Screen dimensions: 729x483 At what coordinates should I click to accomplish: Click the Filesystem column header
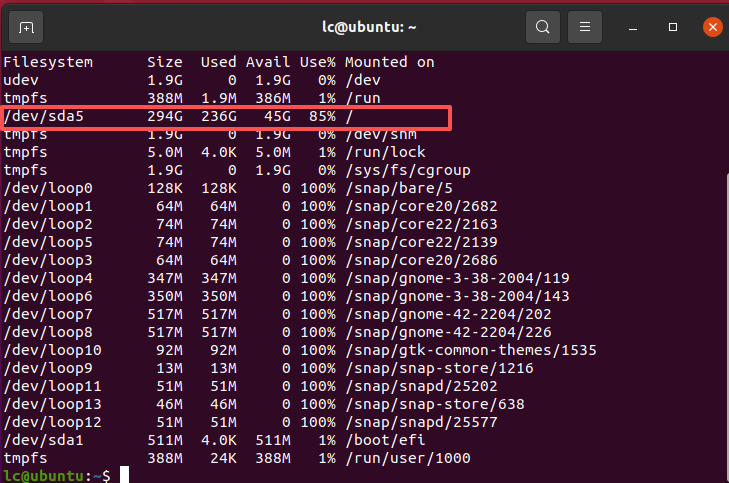pos(48,62)
